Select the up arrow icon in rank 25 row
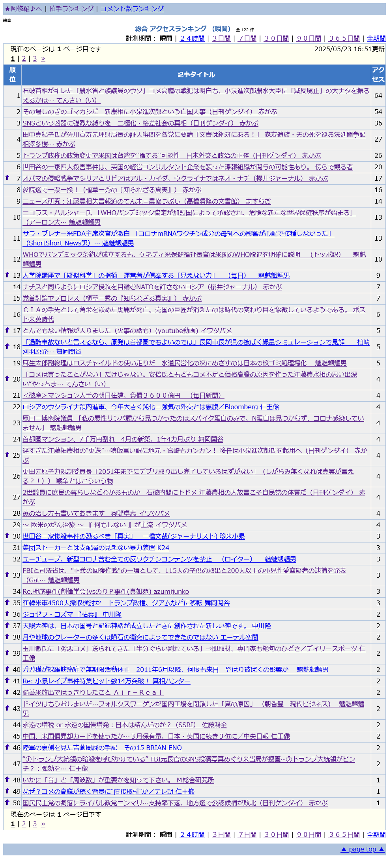 [x=7, y=455]
